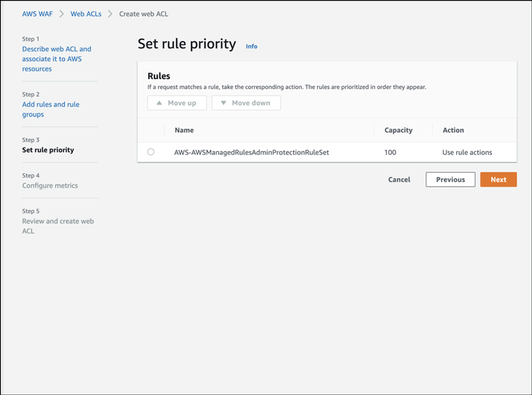The image size is (532, 395).
Task: Jump to Step 4 Configure metrics
Action: (51, 186)
